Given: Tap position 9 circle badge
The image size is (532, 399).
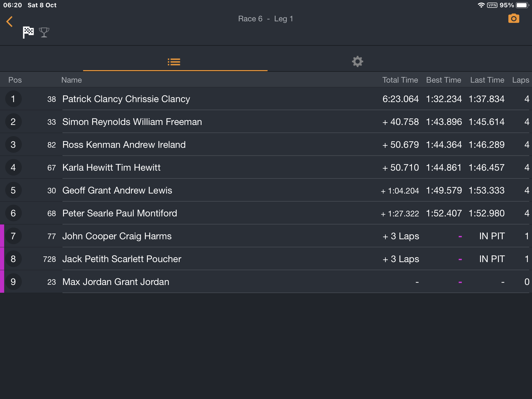Looking at the screenshot, I should 13,282.
